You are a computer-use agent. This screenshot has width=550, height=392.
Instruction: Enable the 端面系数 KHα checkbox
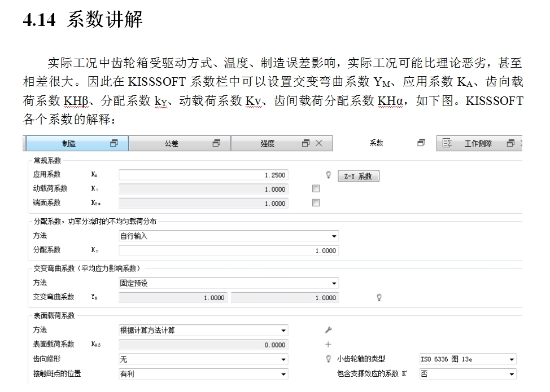pos(316,203)
